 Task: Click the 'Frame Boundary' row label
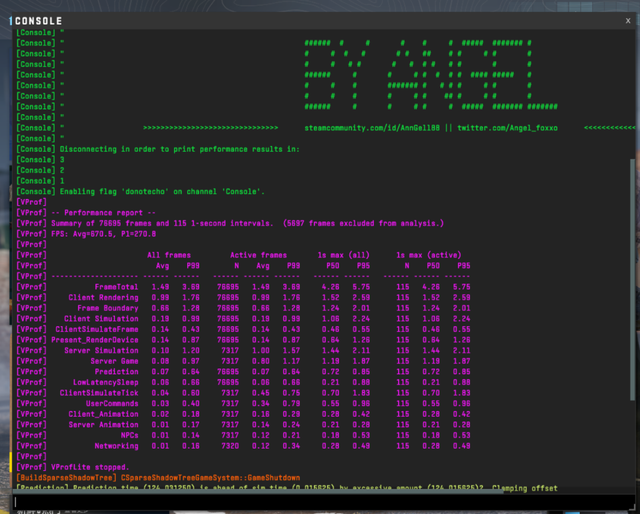pos(108,308)
